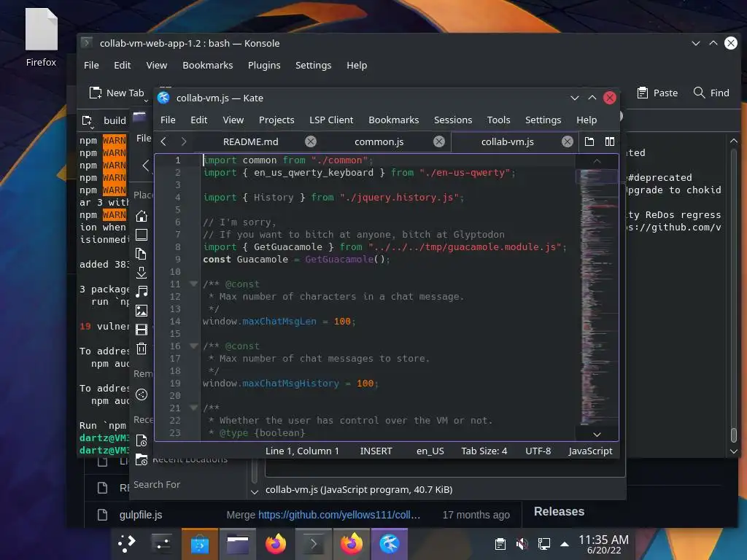Click gulpfile.js file name in browser
This screenshot has height=560, width=747.
pos(141,515)
